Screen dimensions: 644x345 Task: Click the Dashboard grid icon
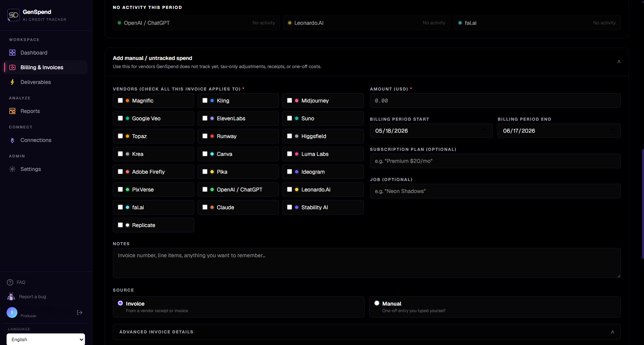[x=12, y=53]
